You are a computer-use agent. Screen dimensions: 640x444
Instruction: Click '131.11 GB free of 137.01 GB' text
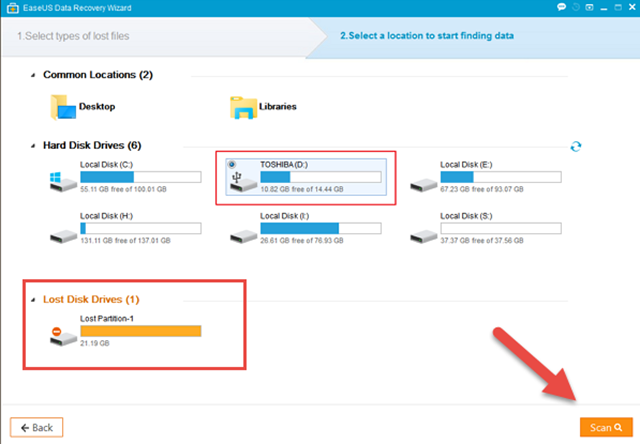(125, 240)
